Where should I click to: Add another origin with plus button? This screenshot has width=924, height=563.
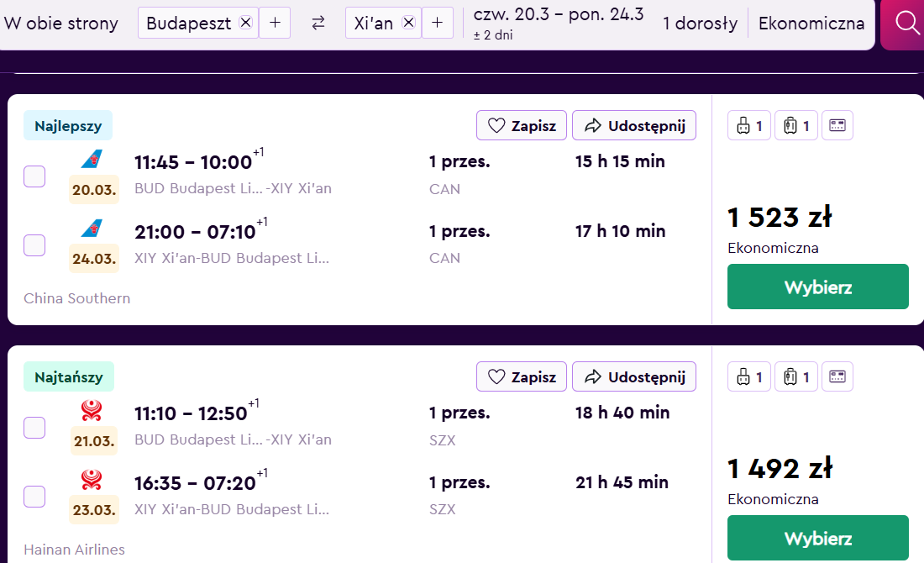[x=275, y=23]
